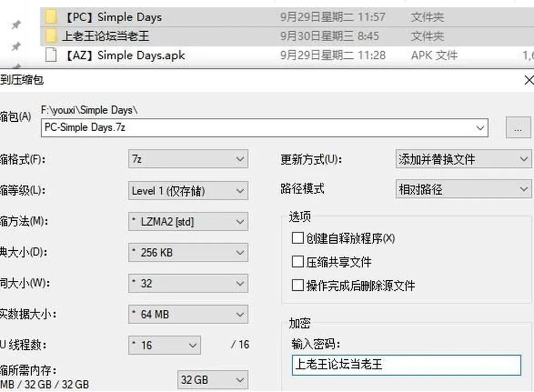
Task: Click the browse (...) button for archive path
Action: click(518, 127)
